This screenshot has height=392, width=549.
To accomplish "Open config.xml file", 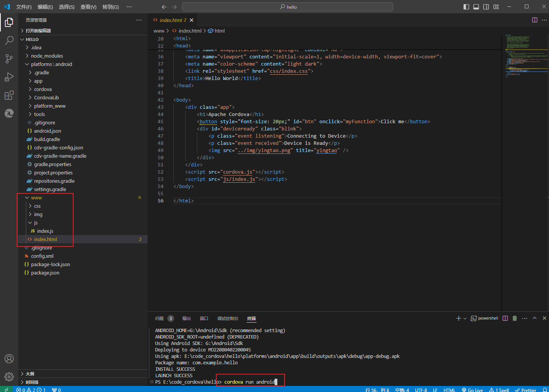I will point(83,256).
